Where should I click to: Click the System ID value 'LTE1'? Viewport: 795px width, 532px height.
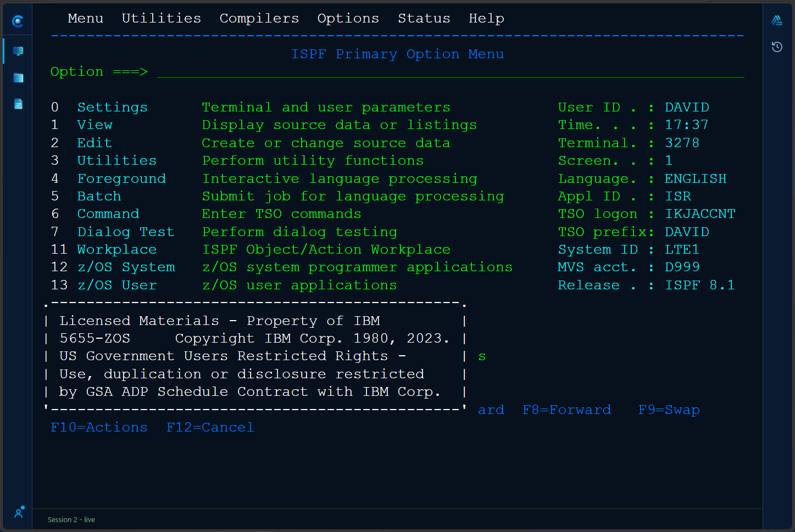[x=682, y=249]
